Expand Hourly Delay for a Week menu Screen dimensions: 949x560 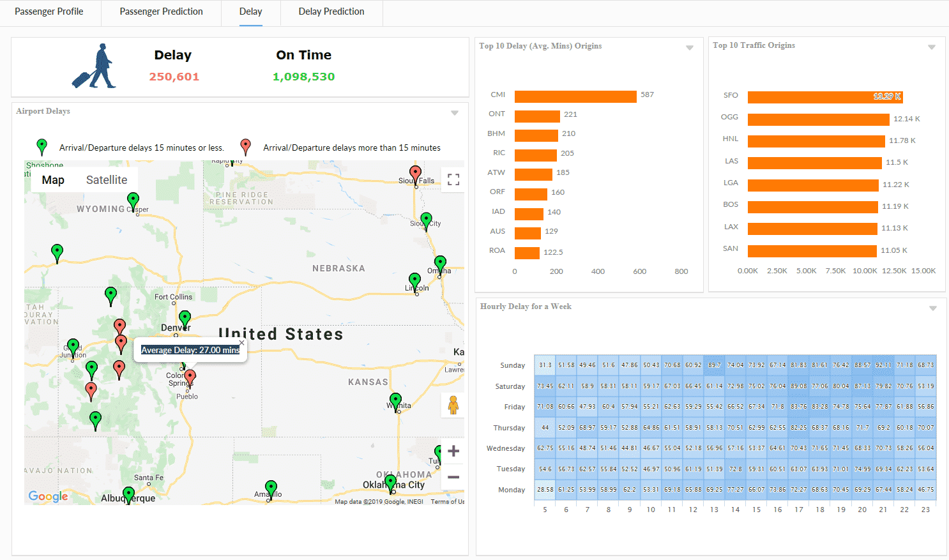tap(933, 308)
